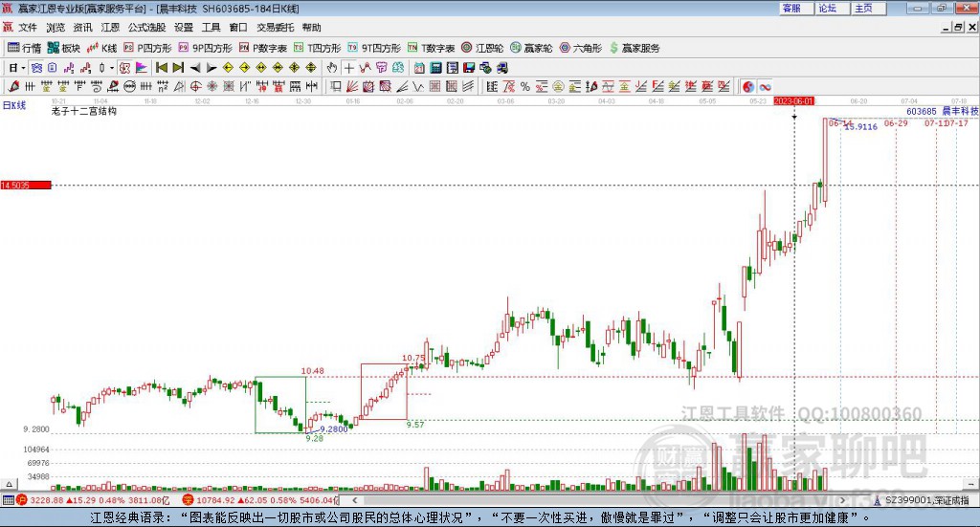Open the 六角形 hexagon tool
The width and height of the screenshot is (980, 527).
point(581,48)
